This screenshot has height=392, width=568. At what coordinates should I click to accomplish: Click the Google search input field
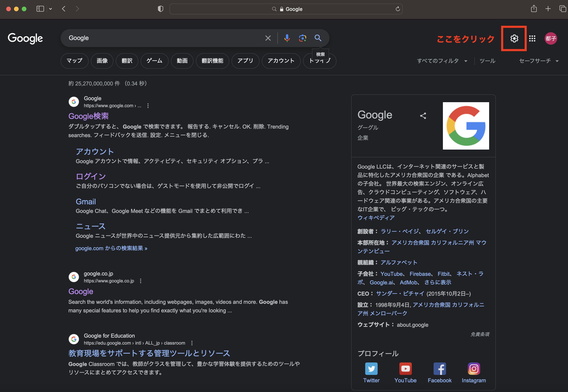click(x=162, y=38)
